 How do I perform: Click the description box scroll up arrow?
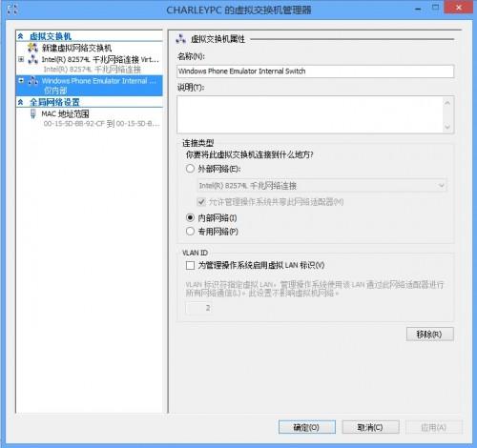[447, 103]
